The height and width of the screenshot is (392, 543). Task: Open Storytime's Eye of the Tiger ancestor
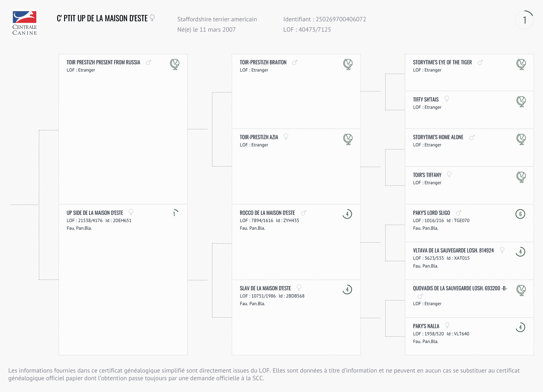pos(442,63)
